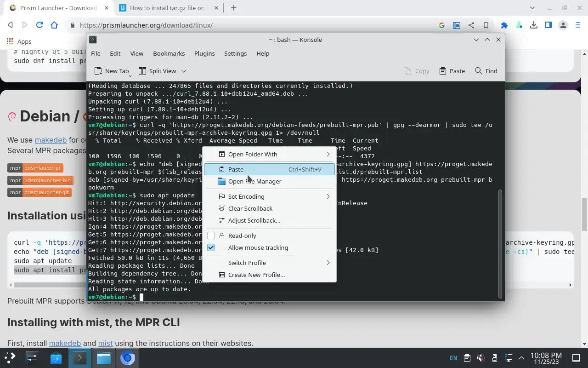Choose Adjust Scrollback option
The height and width of the screenshot is (368, 588).
(x=270, y=220)
